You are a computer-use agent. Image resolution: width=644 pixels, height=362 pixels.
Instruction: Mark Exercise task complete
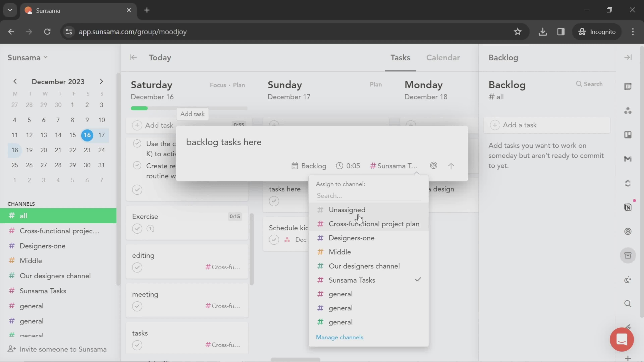(137, 229)
